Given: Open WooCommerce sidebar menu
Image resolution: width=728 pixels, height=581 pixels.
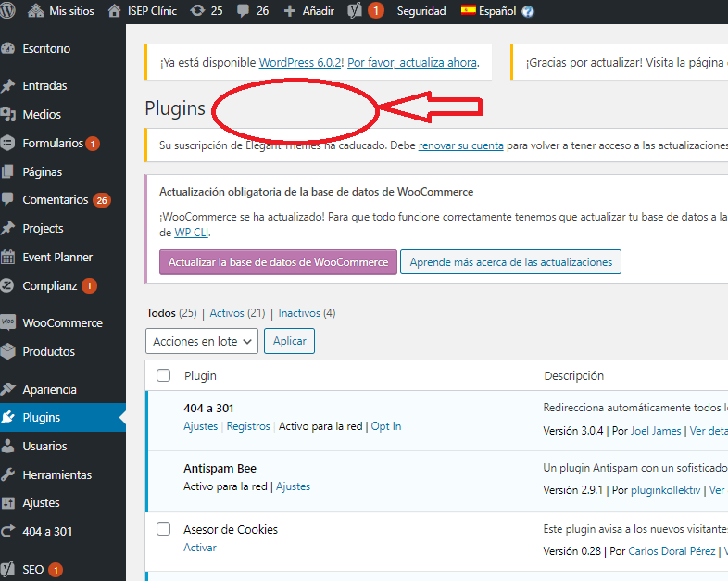Looking at the screenshot, I should [63, 322].
